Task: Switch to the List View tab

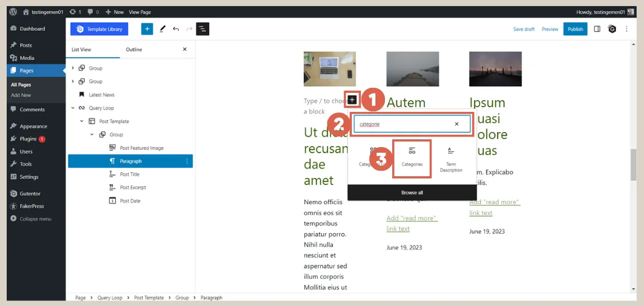Action: pos(81,49)
